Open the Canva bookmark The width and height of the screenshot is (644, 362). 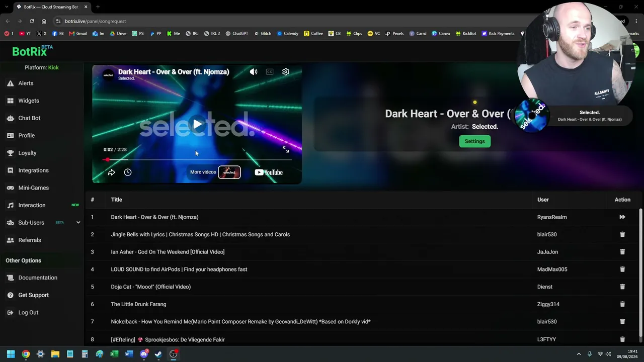tap(440, 34)
